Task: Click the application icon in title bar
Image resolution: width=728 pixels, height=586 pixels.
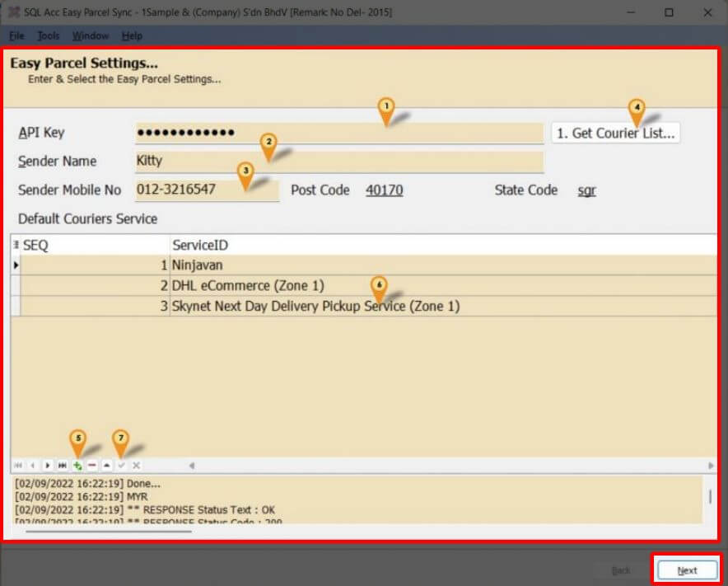Action: (x=14, y=12)
